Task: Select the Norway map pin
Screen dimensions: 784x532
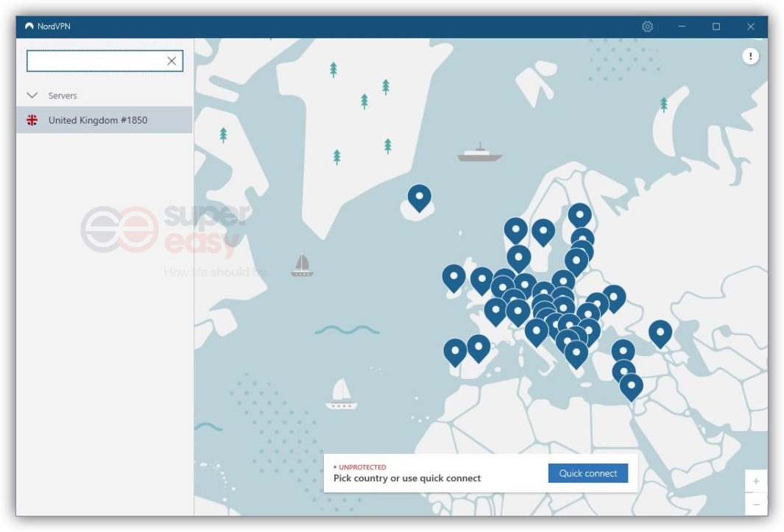Action: click(515, 231)
